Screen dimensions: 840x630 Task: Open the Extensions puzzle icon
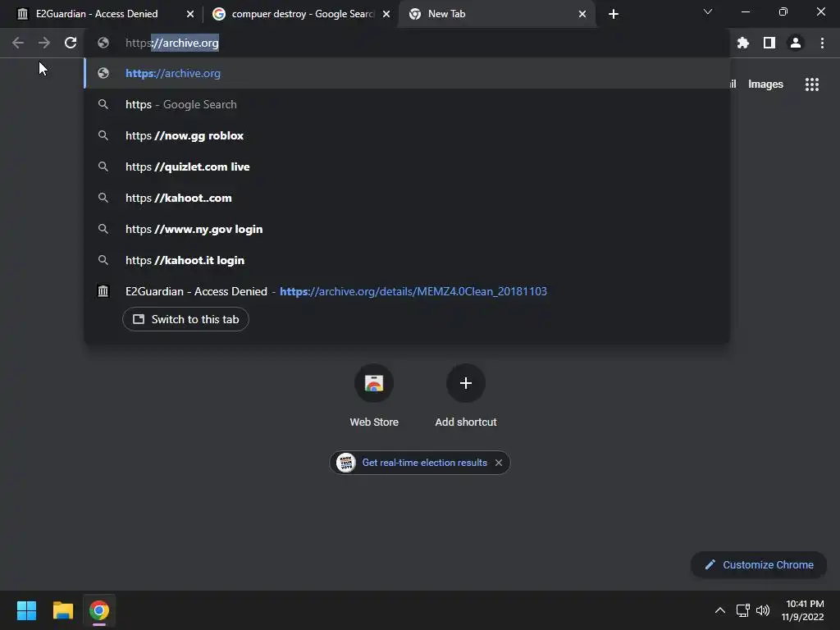(x=743, y=43)
